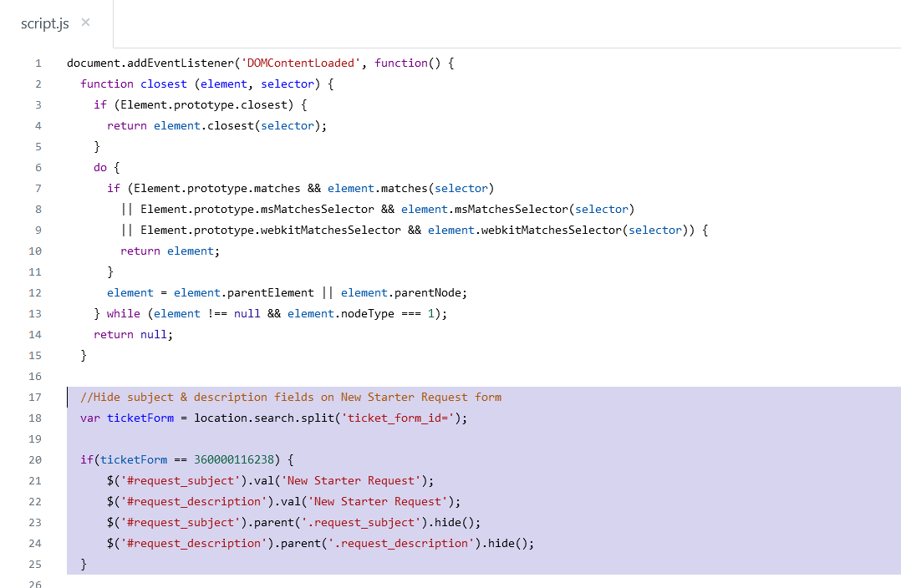Click line number 20 in the gutter
The width and height of the screenshot is (901, 588).
coord(35,460)
